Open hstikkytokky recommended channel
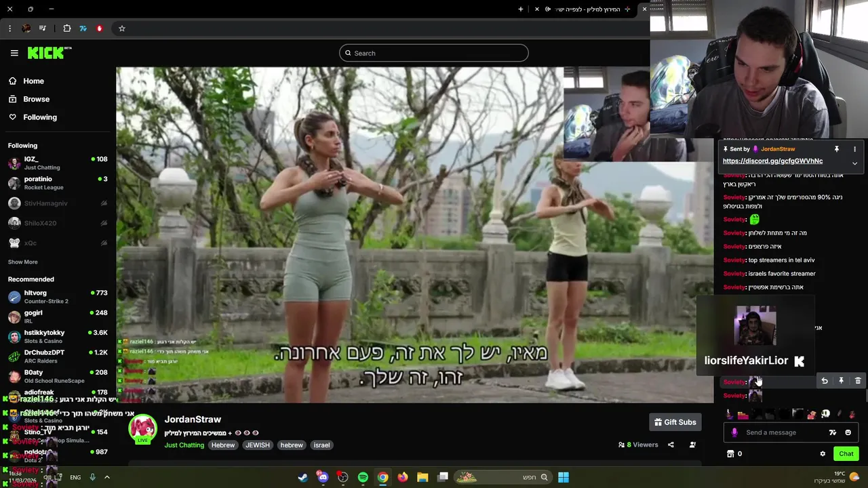868x488 pixels. pyautogui.click(x=58, y=336)
